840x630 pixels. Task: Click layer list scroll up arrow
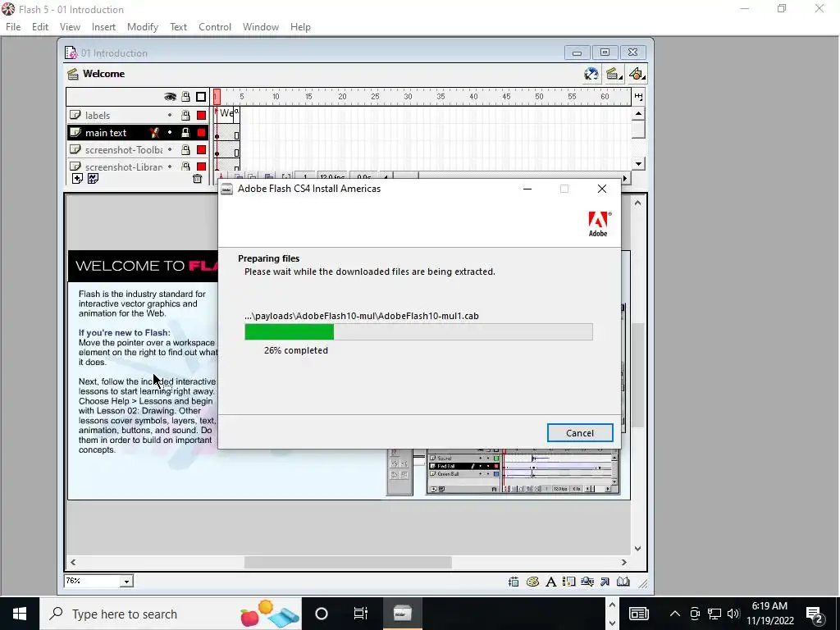pos(638,113)
